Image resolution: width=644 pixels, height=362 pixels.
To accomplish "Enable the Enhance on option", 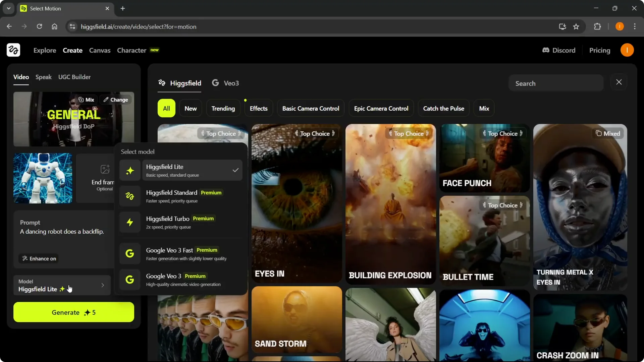I will [38, 258].
